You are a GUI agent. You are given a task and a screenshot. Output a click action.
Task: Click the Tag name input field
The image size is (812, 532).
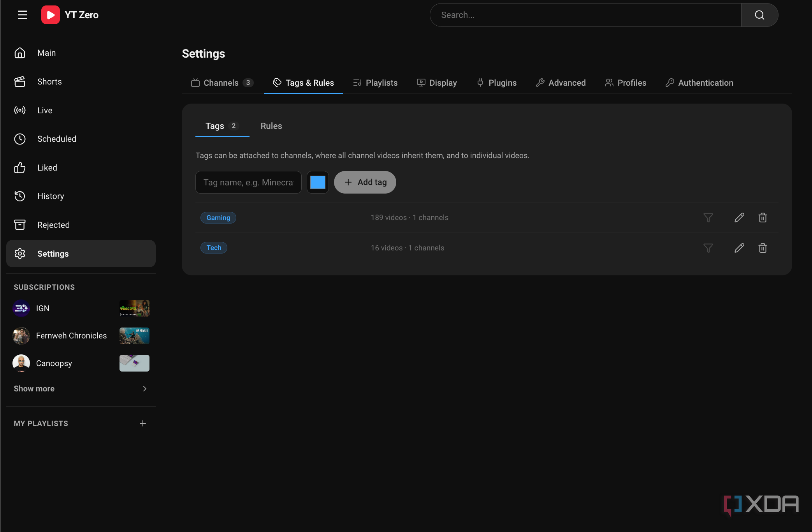click(248, 182)
